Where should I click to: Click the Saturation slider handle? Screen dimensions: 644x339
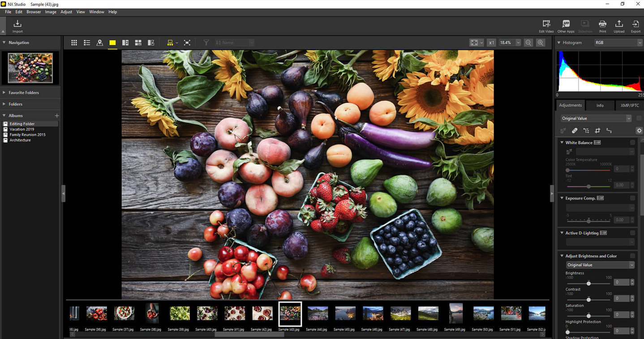588,316
